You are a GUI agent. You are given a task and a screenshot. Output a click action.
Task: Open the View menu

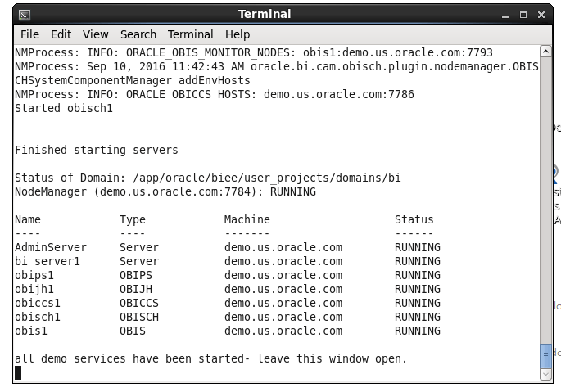(95, 34)
